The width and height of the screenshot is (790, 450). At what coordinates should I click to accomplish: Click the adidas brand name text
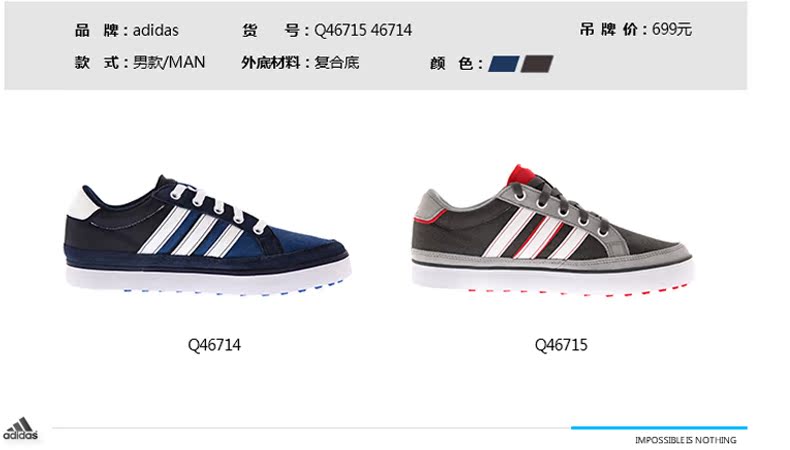click(156, 30)
